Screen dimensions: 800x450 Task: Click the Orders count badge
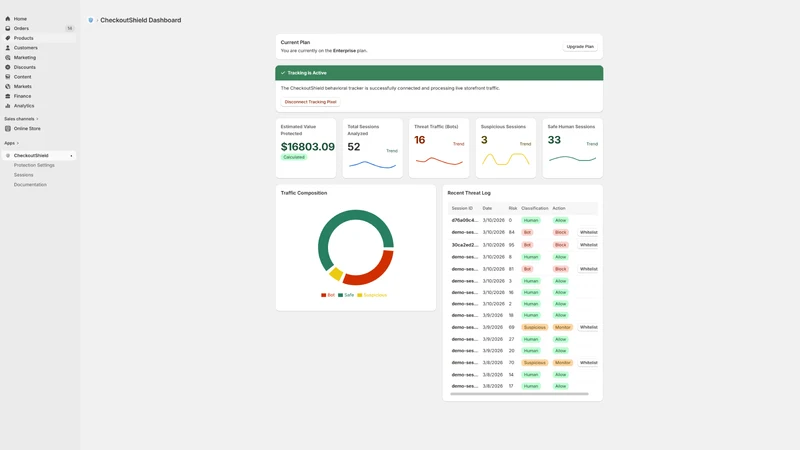[x=70, y=29]
